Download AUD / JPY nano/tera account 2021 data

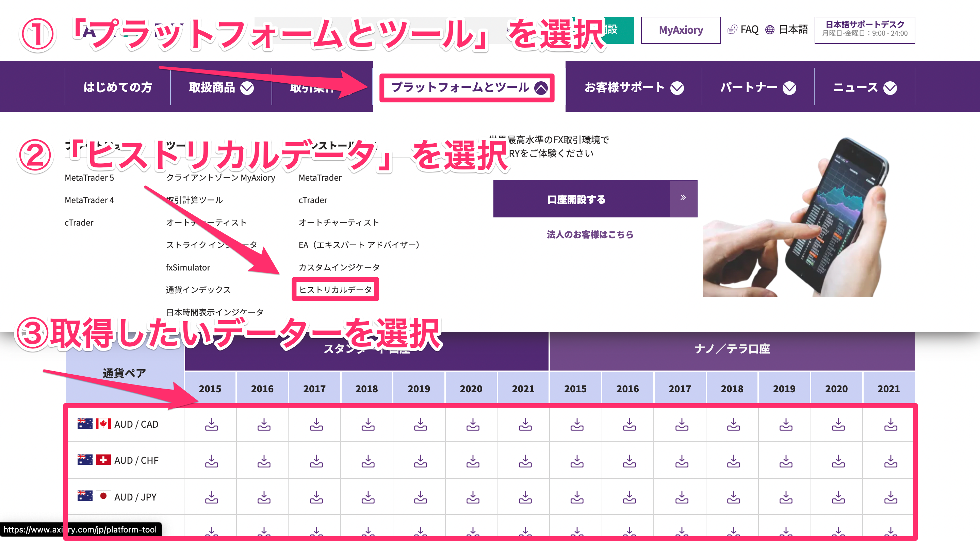click(x=891, y=497)
